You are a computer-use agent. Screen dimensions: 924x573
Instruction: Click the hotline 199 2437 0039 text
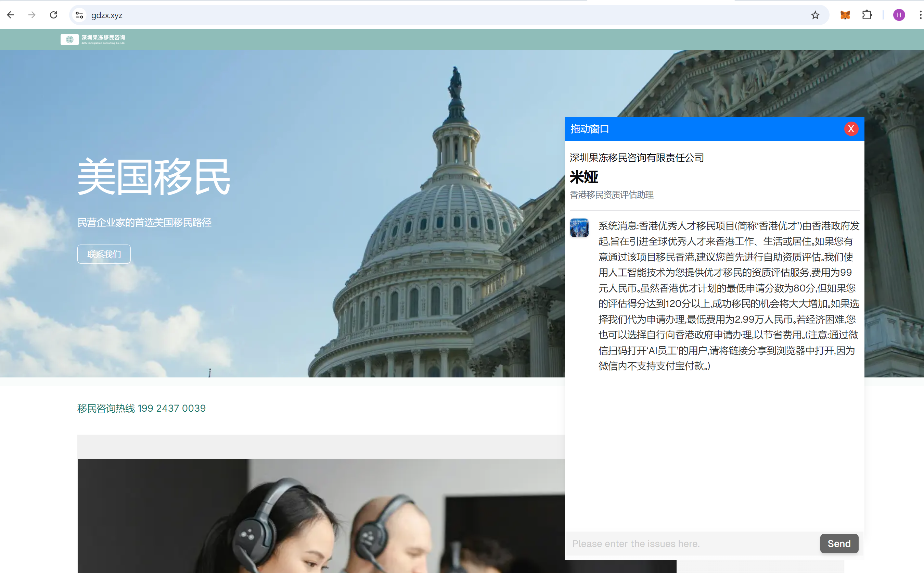coord(141,408)
